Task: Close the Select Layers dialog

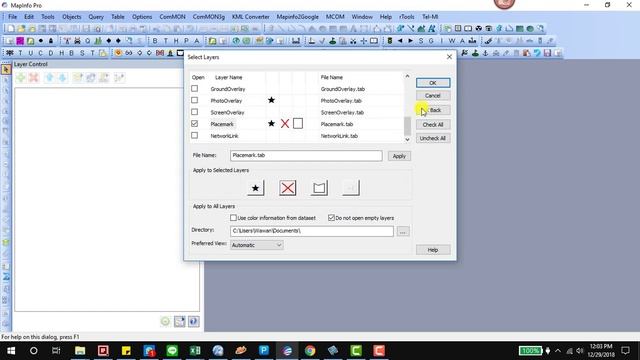Action: click(449, 57)
